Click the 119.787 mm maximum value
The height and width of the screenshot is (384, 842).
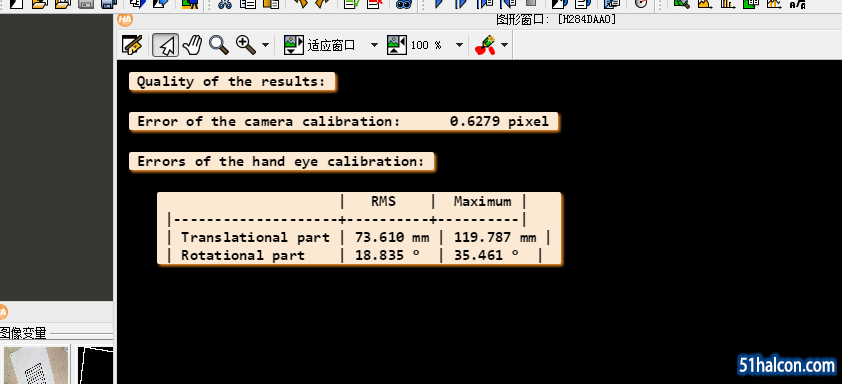click(495, 237)
